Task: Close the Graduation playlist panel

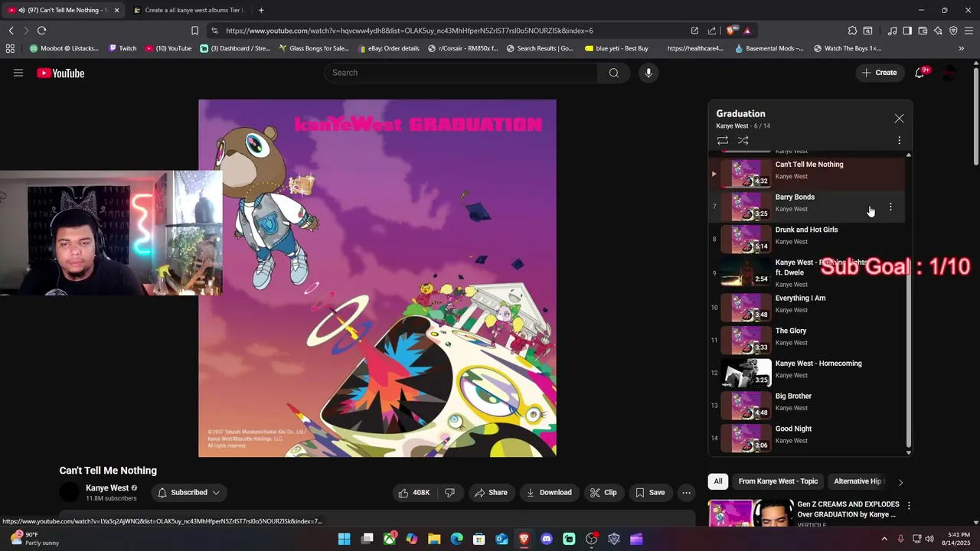Action: point(899,119)
